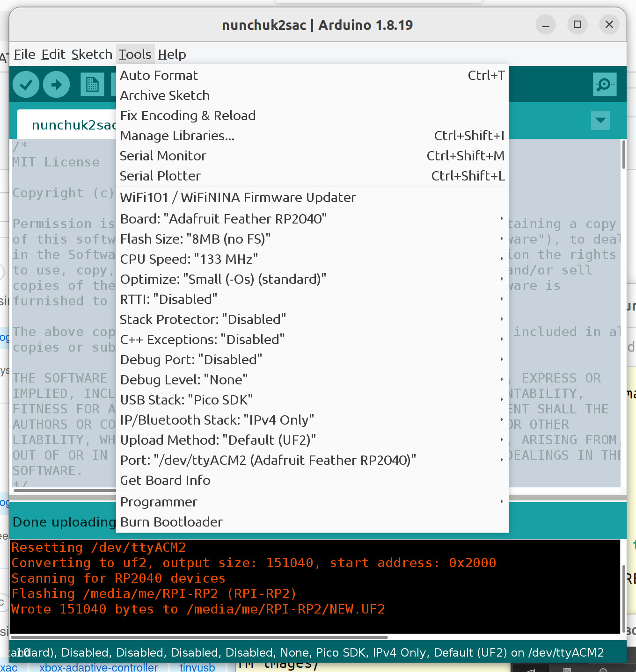
Task: Expand RTTI submenu
Action: click(312, 299)
